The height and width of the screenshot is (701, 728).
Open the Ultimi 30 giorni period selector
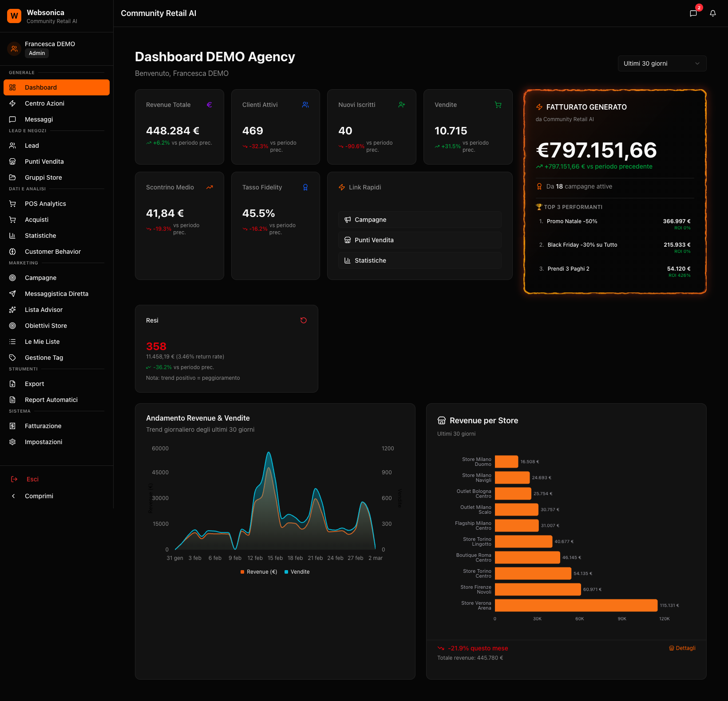click(x=662, y=63)
